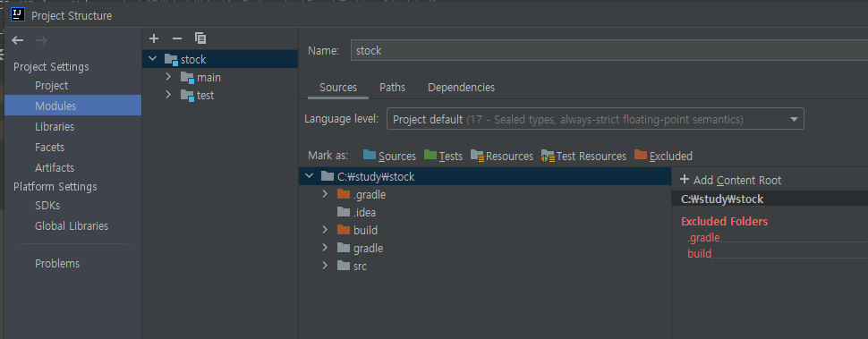868x339 pixels.
Task: Remove selected module with minus icon
Action: pyautogui.click(x=177, y=38)
